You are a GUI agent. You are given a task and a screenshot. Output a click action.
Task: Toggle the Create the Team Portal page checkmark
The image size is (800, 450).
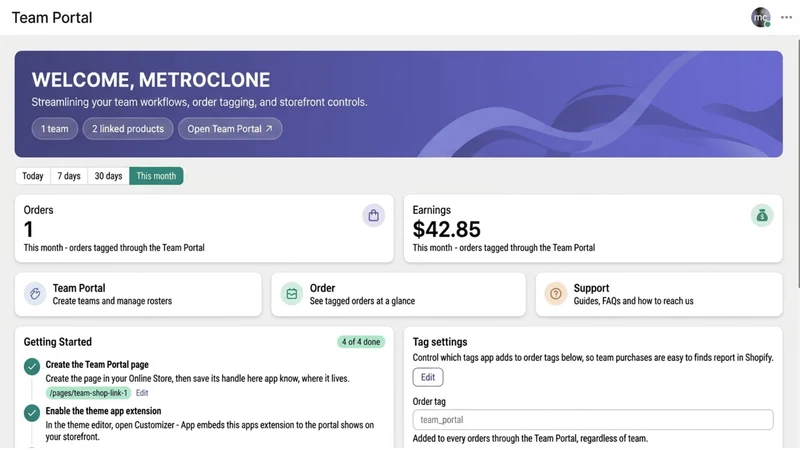click(x=32, y=366)
